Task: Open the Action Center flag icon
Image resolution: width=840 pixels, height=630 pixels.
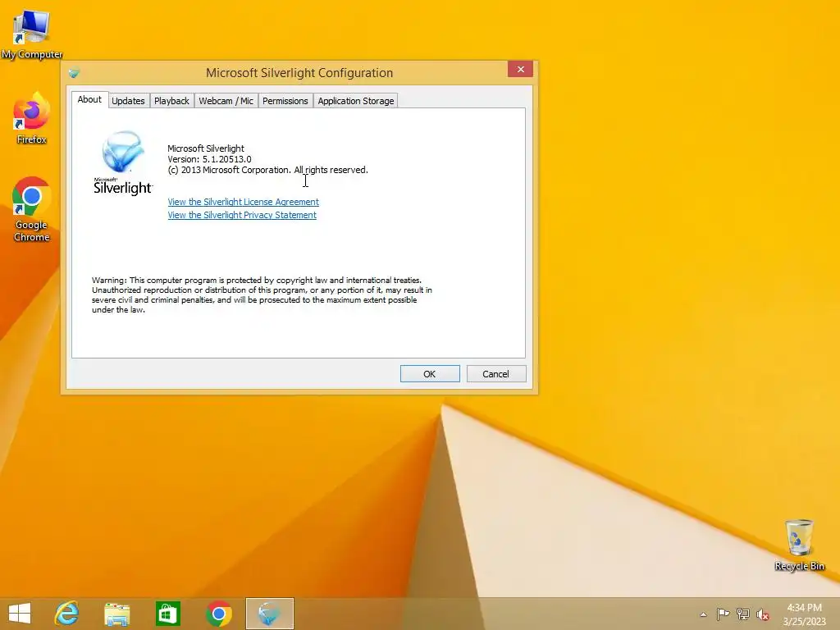Action: (723, 614)
